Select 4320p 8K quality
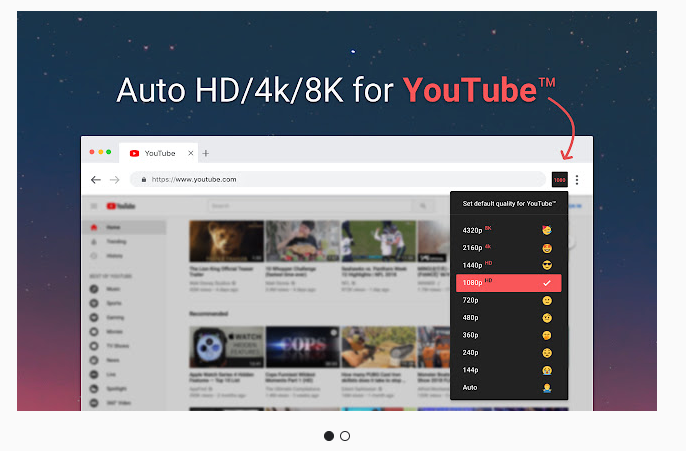The height and width of the screenshot is (451, 686). tap(508, 230)
